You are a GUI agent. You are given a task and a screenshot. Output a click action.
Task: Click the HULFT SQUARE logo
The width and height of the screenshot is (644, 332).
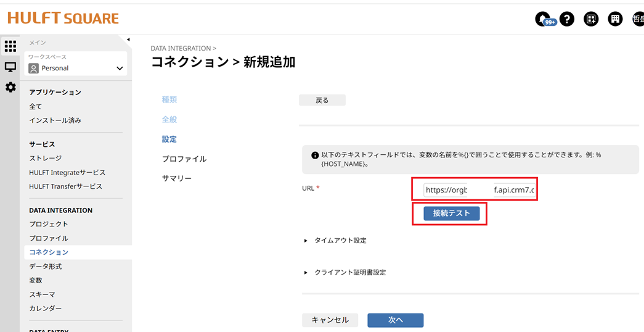pos(63,18)
